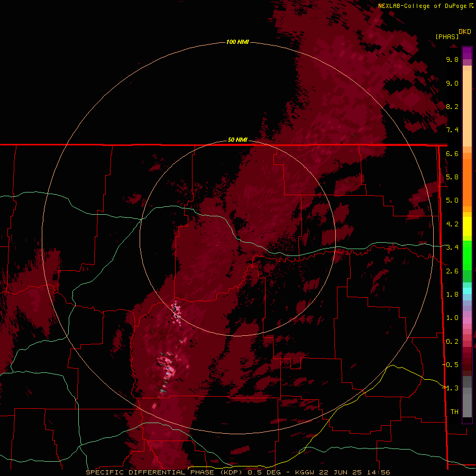
Task: Click the DKD label above the color scale
Action: click(465, 32)
